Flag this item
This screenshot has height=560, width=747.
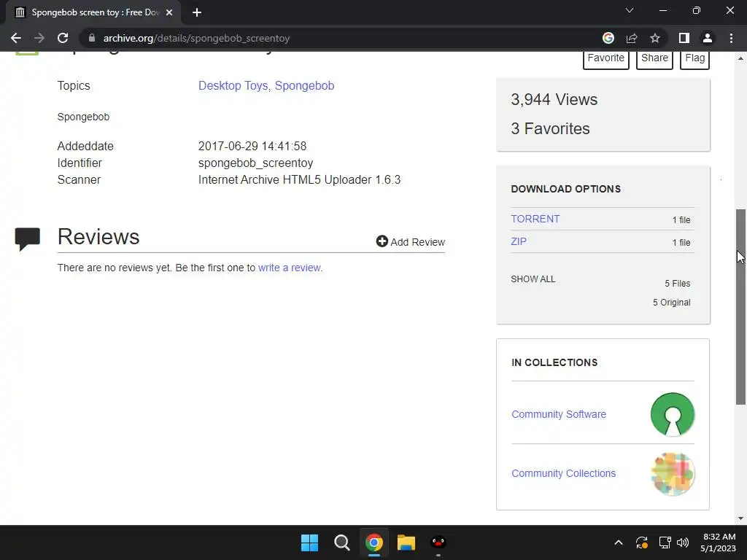[x=694, y=58]
